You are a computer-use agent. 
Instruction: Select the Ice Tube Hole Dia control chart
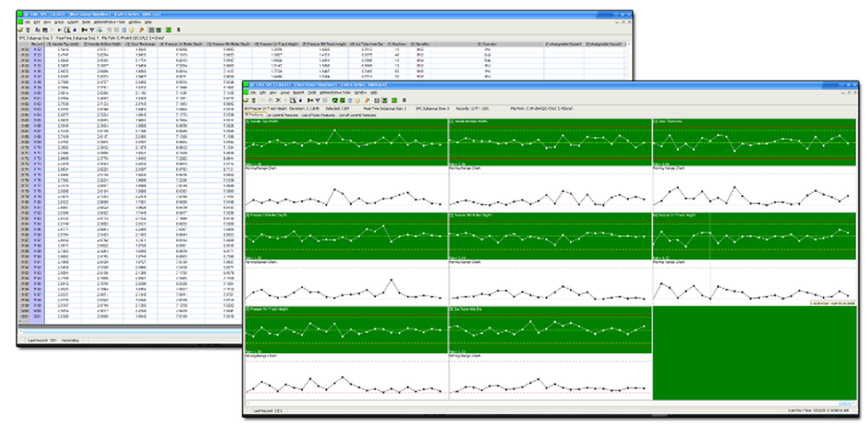click(550, 330)
